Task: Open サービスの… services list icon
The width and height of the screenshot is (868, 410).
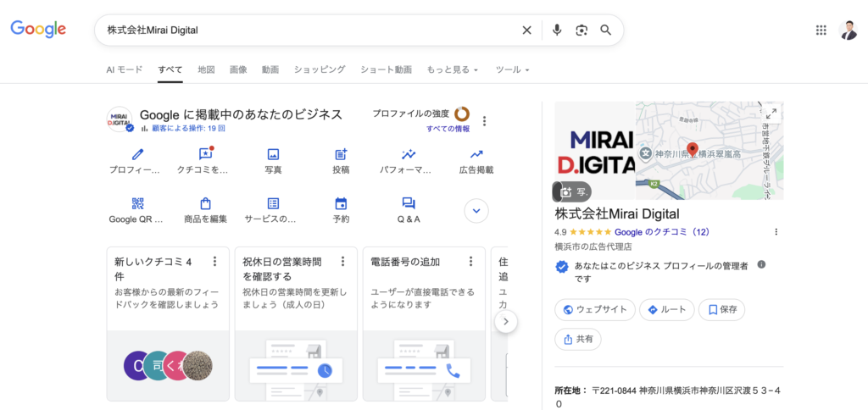Action: (x=273, y=203)
